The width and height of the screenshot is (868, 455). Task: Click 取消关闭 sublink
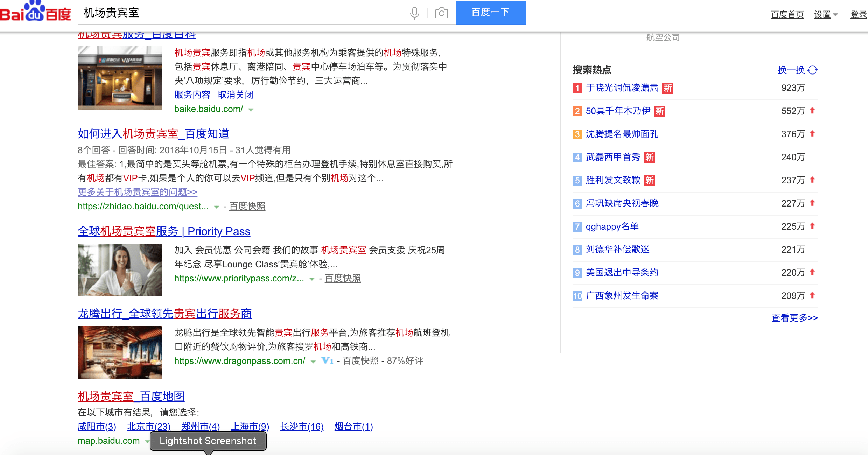(x=236, y=94)
